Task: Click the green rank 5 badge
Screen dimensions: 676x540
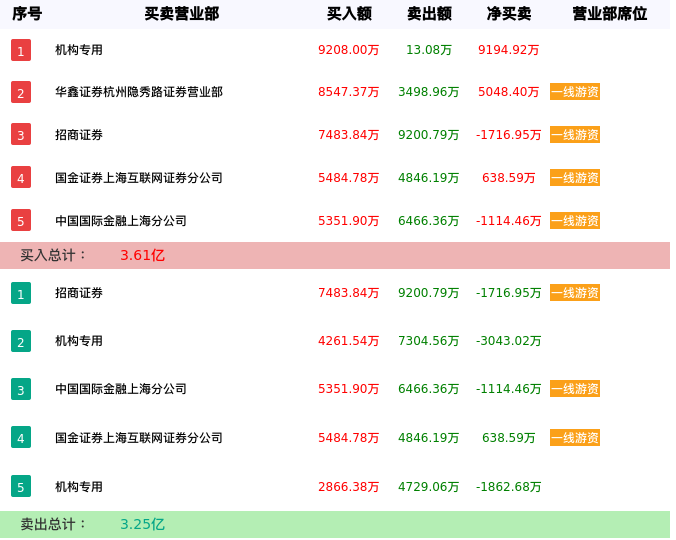Action: point(21,487)
